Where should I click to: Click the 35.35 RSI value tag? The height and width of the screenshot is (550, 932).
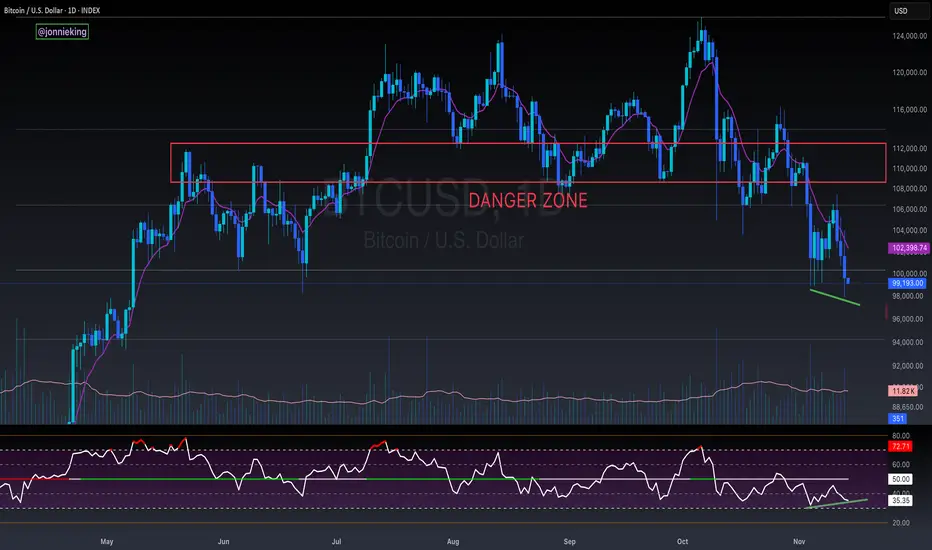(x=900, y=501)
